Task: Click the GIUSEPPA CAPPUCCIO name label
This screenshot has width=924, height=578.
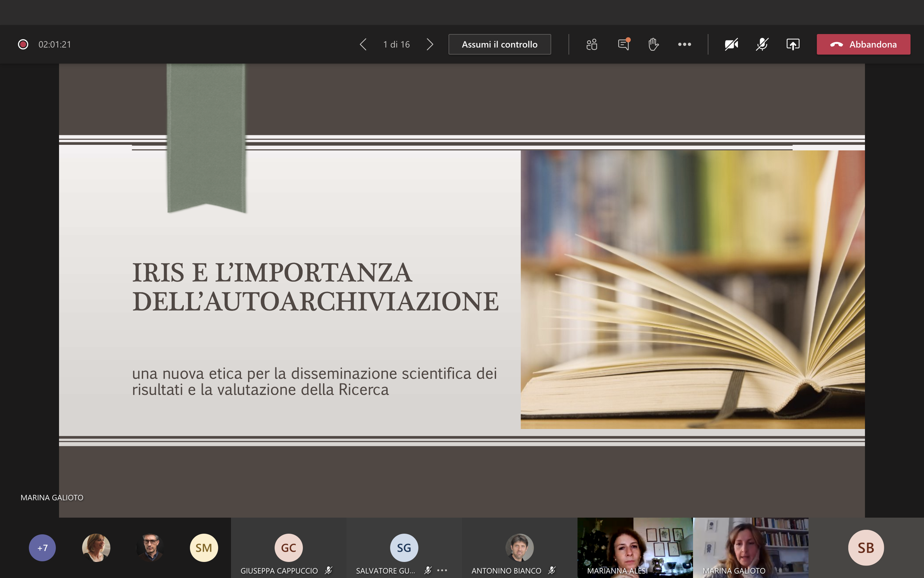Action: [279, 570]
